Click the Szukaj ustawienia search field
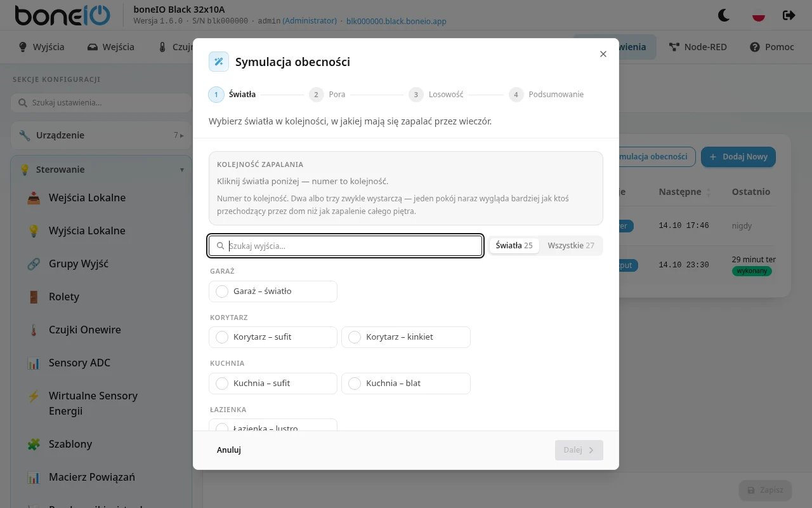 (x=101, y=103)
